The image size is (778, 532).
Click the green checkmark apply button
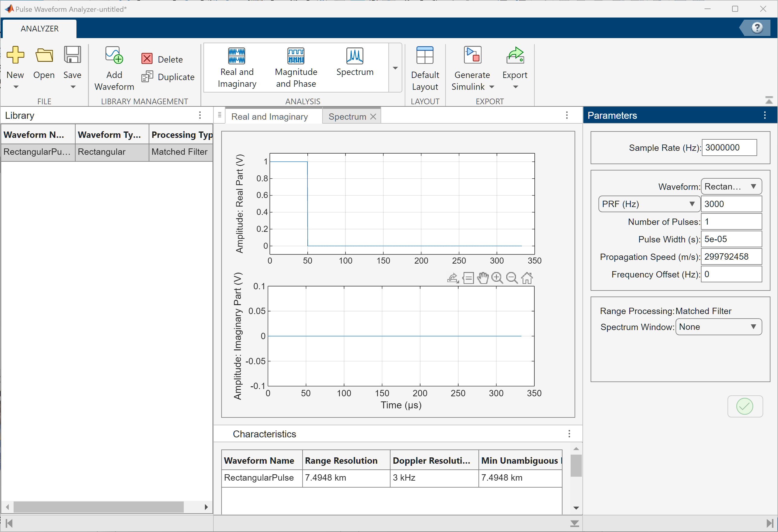point(744,406)
